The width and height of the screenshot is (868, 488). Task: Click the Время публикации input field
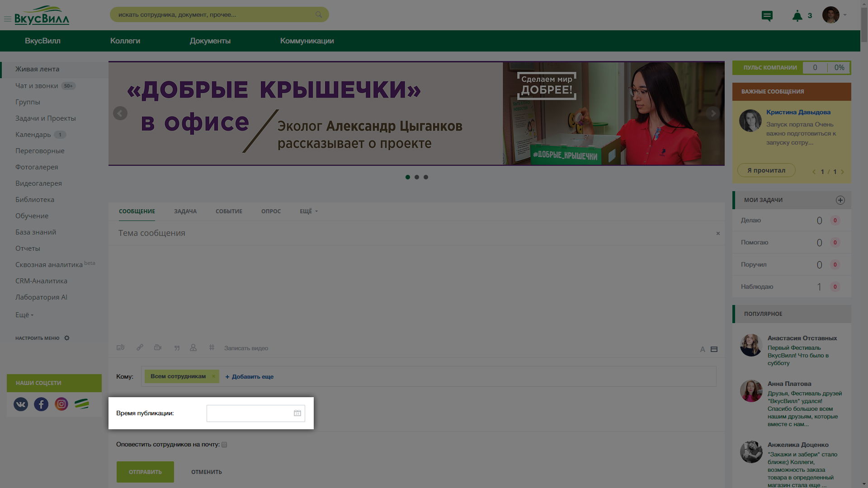click(256, 413)
